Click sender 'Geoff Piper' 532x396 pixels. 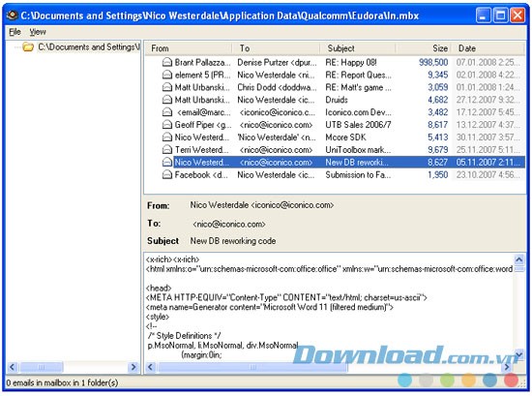(x=202, y=125)
